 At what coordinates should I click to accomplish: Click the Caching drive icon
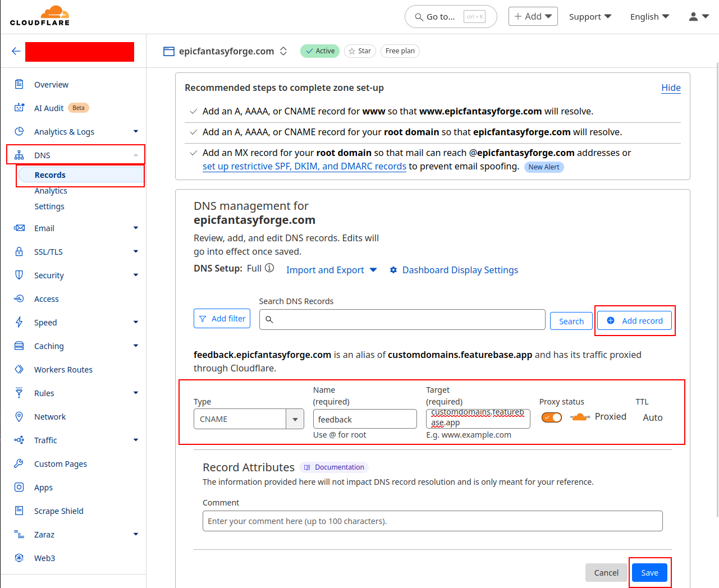19,346
